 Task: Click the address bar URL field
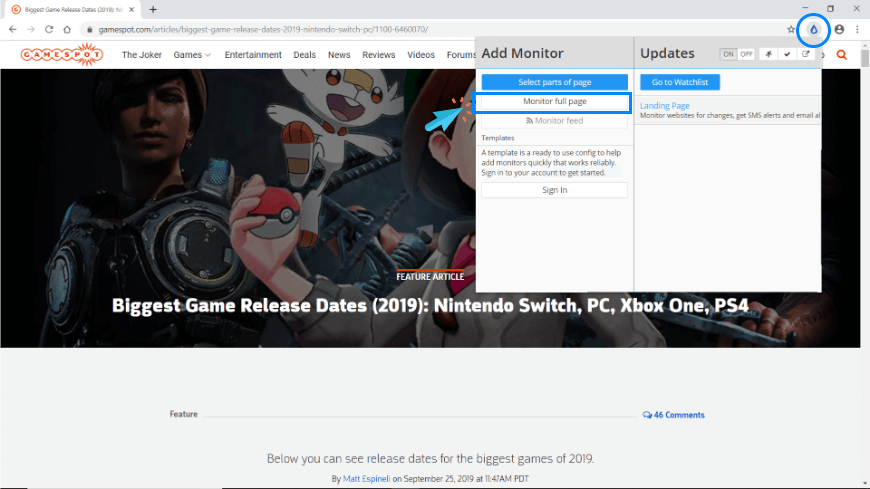[x=400, y=30]
